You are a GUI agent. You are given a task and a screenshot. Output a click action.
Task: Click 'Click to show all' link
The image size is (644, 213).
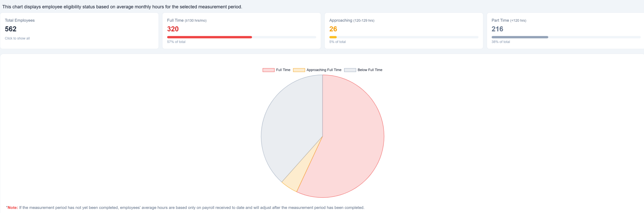click(x=17, y=38)
